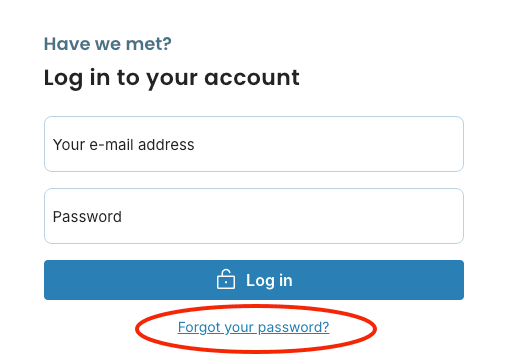Click the Your e-mail address placeholder text

pos(123,145)
